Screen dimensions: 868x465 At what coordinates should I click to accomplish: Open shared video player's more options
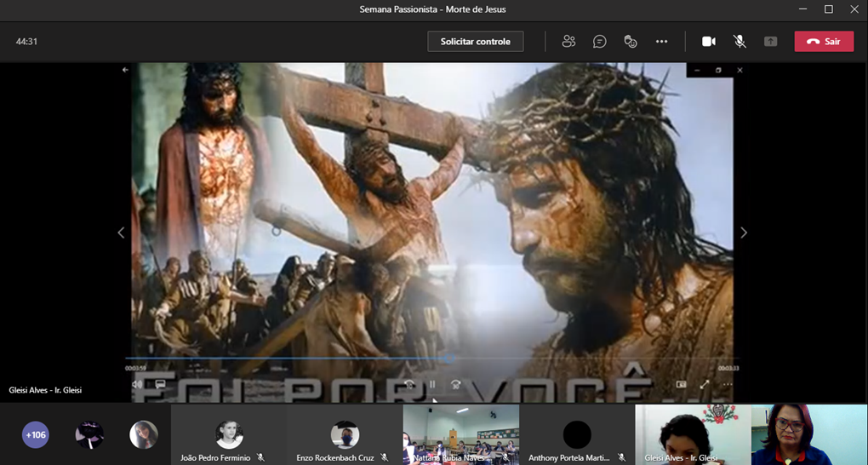(728, 384)
